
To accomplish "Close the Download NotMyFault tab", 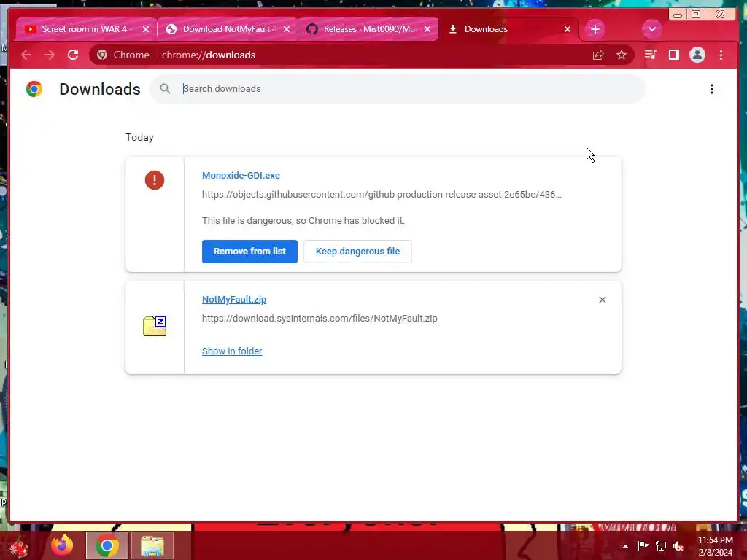I will pyautogui.click(x=286, y=29).
